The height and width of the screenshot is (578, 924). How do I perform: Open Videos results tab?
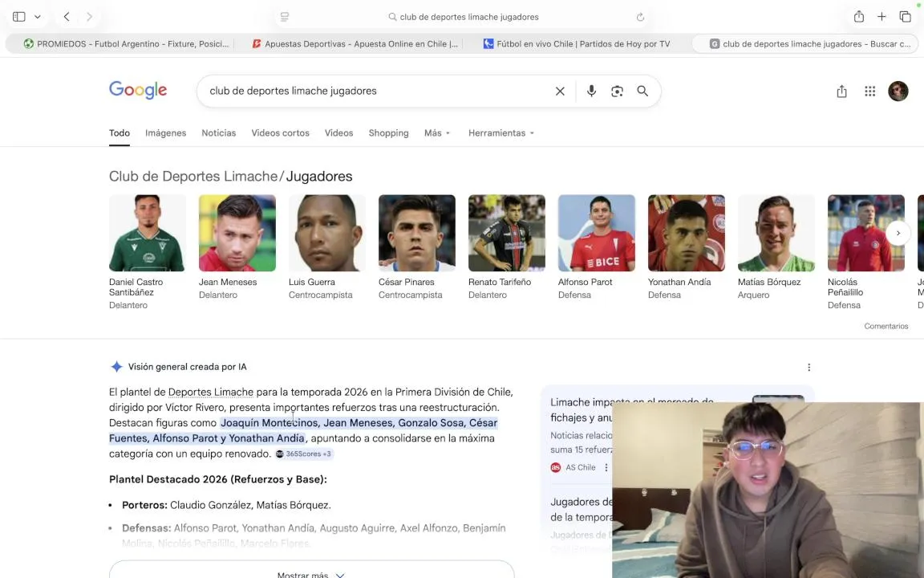pyautogui.click(x=338, y=133)
